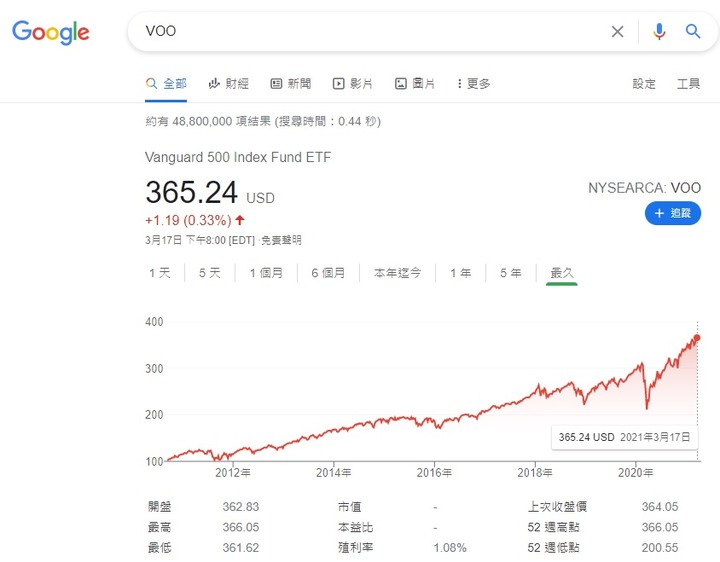Open the 免責聲明 disclaimer link

tap(281, 240)
